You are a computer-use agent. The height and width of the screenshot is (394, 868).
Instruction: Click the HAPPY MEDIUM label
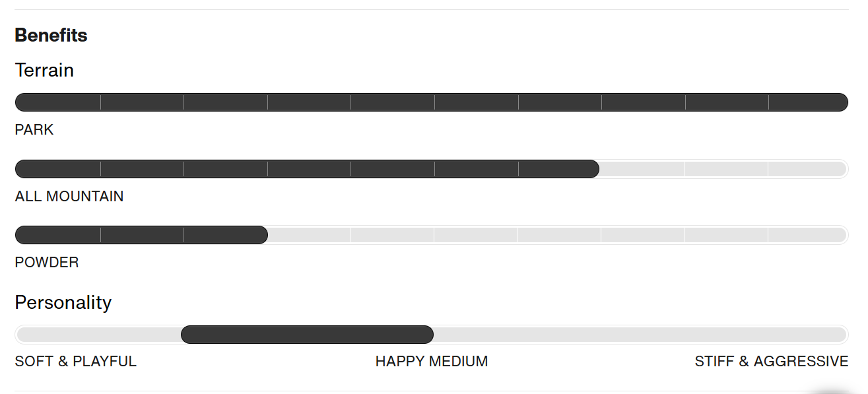click(x=432, y=362)
